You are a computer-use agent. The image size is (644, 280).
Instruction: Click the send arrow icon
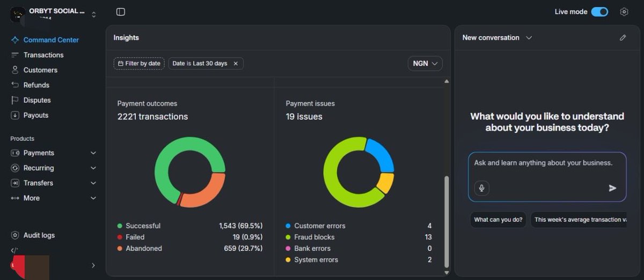(x=612, y=188)
